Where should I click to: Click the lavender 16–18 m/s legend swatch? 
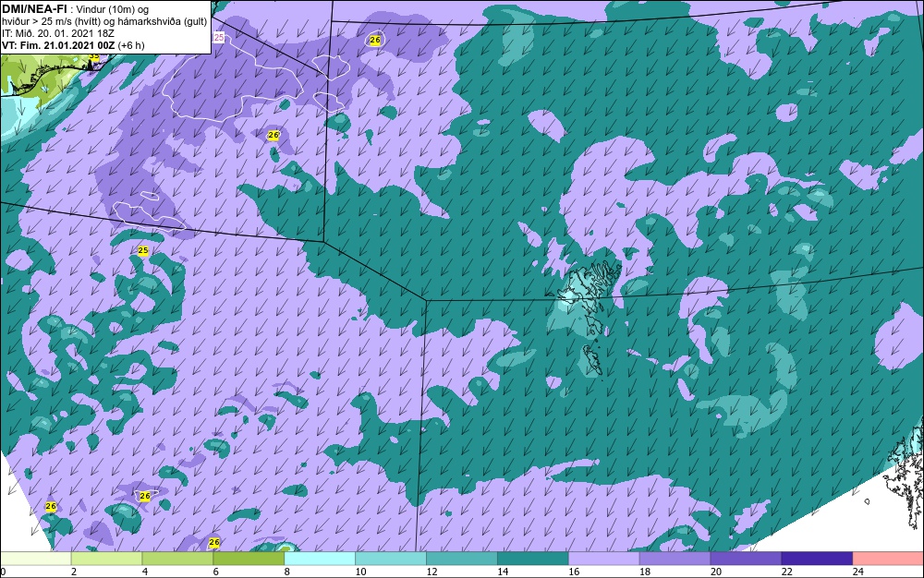604,559
